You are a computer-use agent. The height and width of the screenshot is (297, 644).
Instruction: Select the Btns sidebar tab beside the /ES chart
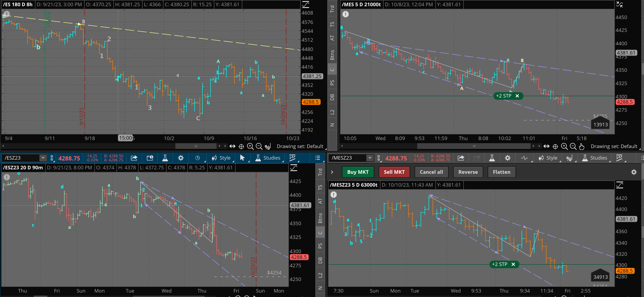point(332,55)
